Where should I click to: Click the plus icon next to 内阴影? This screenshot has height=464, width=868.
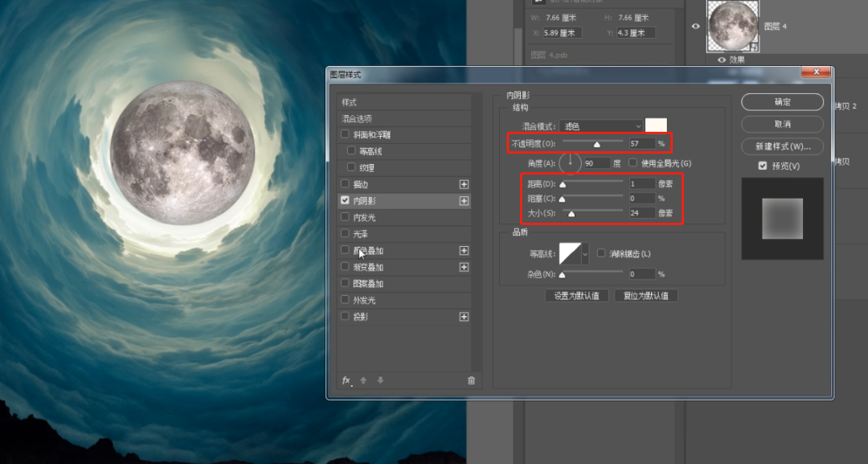[465, 200]
